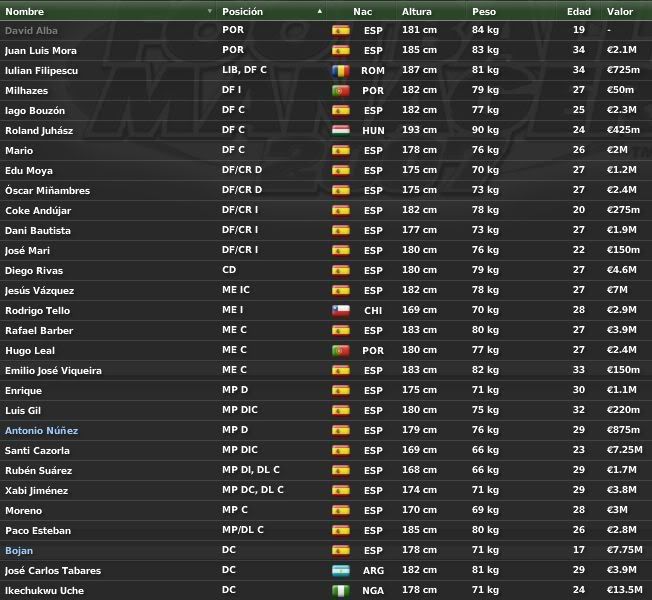The height and width of the screenshot is (600, 652).
Task: Select the Roland Juhász name
Action: point(39,131)
